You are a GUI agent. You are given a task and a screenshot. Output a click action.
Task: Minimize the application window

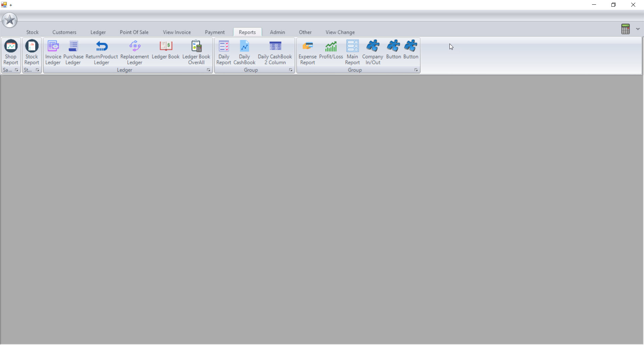coord(594,5)
